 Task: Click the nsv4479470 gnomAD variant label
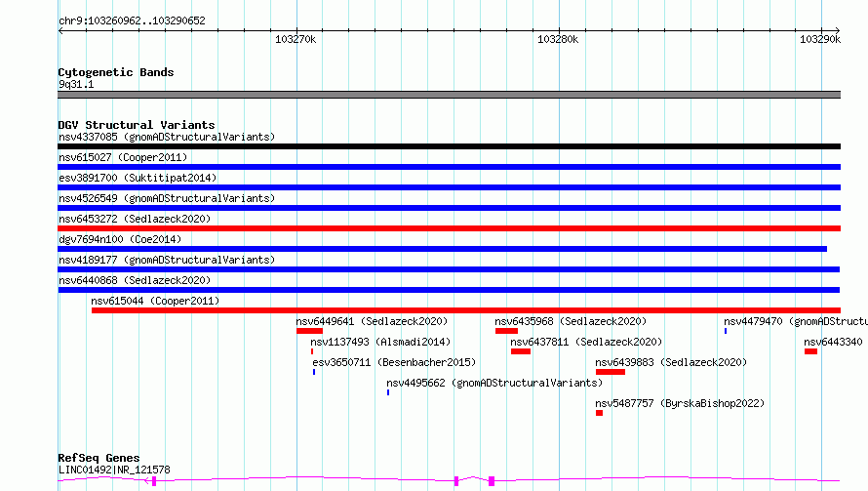796,321
